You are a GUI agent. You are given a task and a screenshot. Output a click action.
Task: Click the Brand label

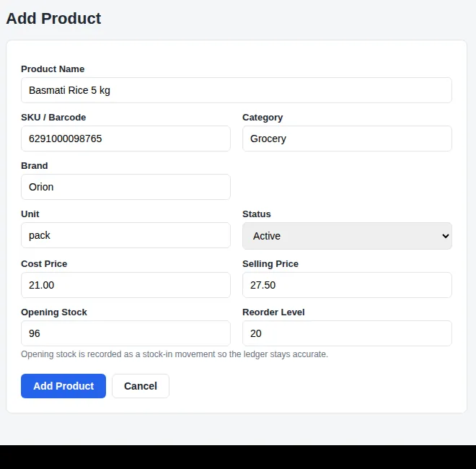(x=35, y=165)
